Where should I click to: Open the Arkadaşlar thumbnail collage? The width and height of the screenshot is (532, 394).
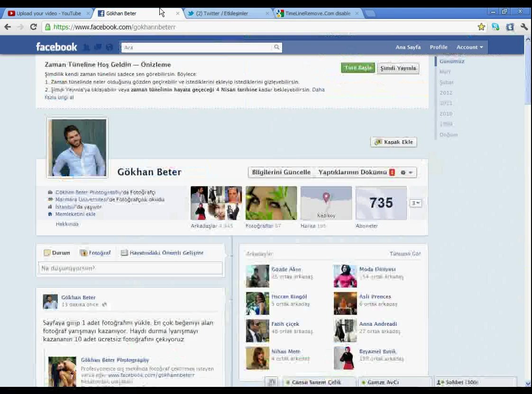click(216, 203)
